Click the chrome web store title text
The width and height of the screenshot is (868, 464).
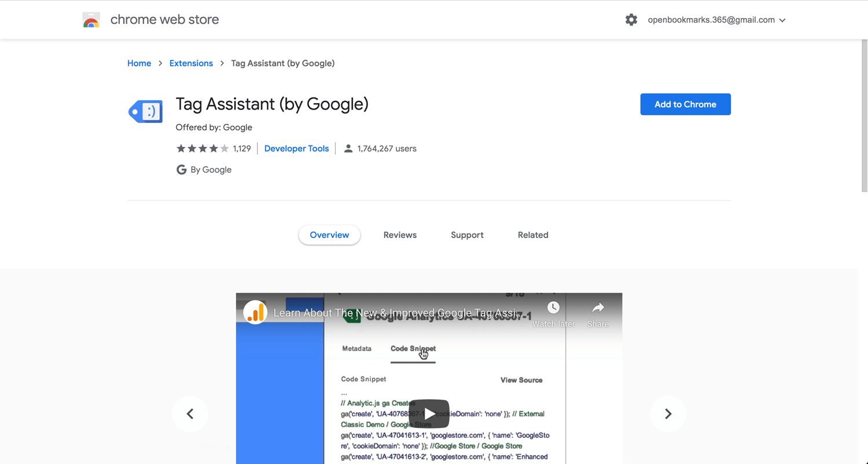pos(164,20)
